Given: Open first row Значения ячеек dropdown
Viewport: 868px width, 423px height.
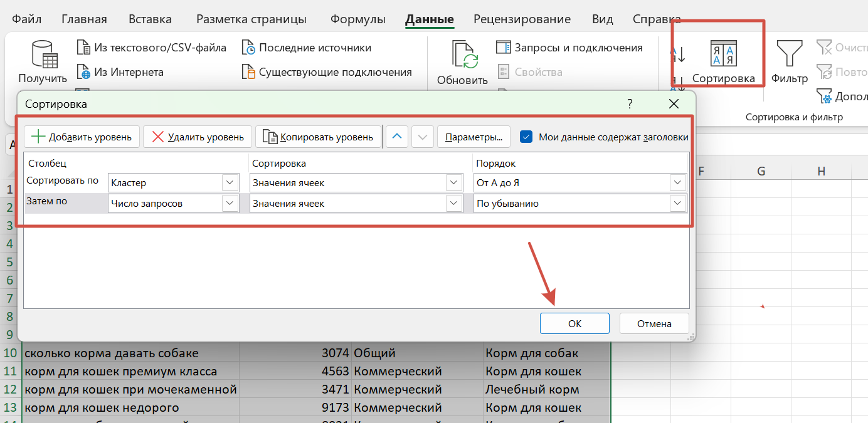Looking at the screenshot, I should [454, 183].
